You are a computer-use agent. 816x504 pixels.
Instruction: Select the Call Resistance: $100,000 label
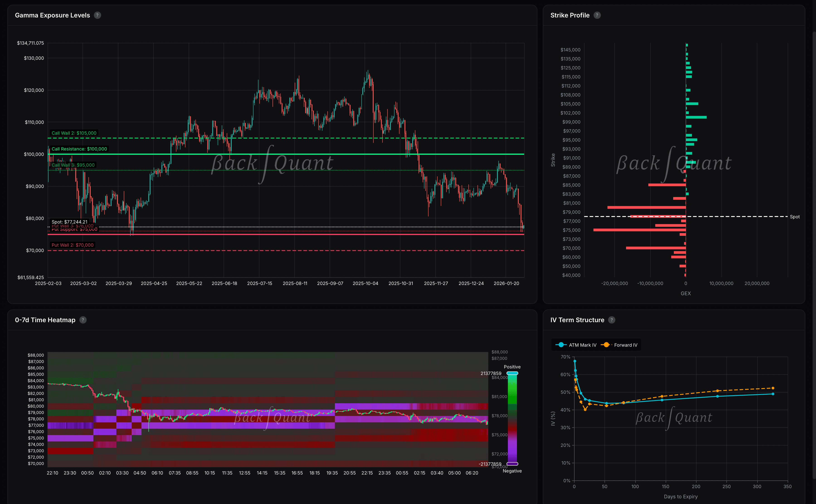pyautogui.click(x=79, y=149)
